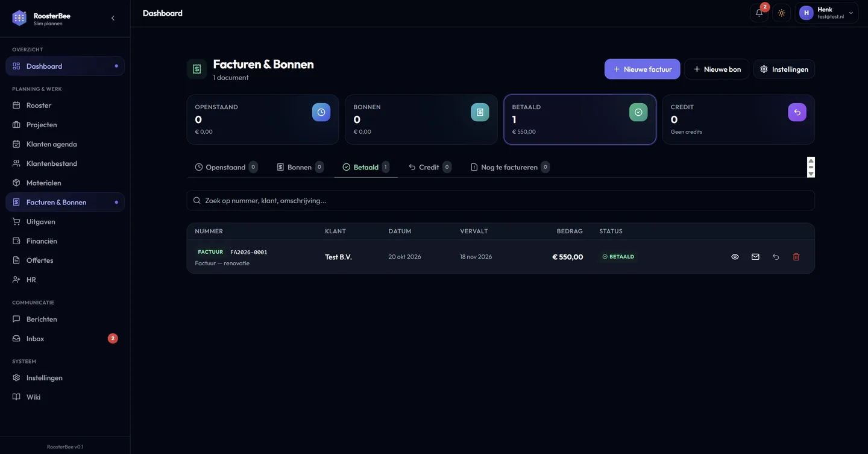
Task: Click the HR person icon
Action: click(x=16, y=280)
